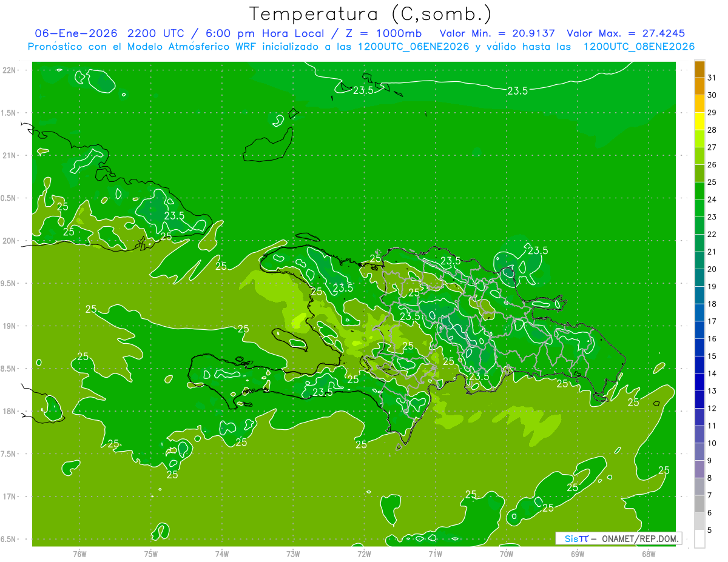The height and width of the screenshot is (562, 728).
Task: Click the bright yellow color bar segment
Action: click(699, 121)
